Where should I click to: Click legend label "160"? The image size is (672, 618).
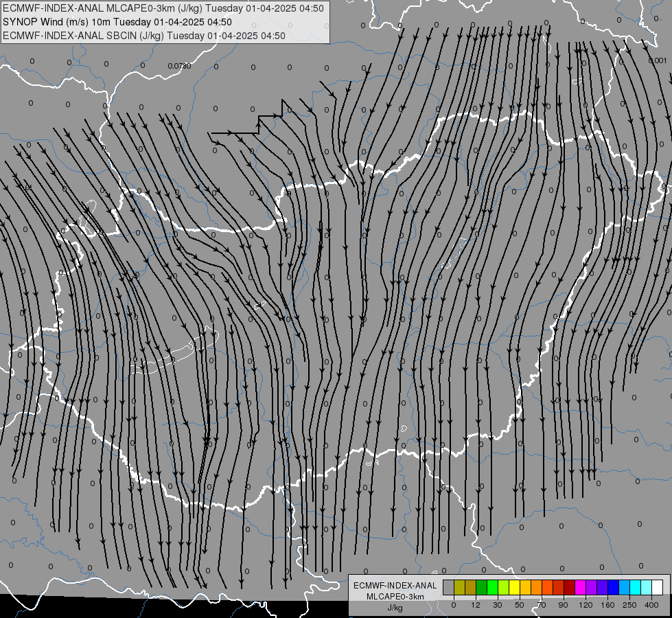(607, 605)
